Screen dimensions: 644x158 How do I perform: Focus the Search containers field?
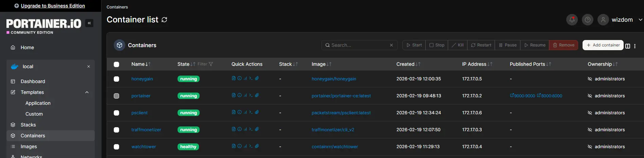359,45
